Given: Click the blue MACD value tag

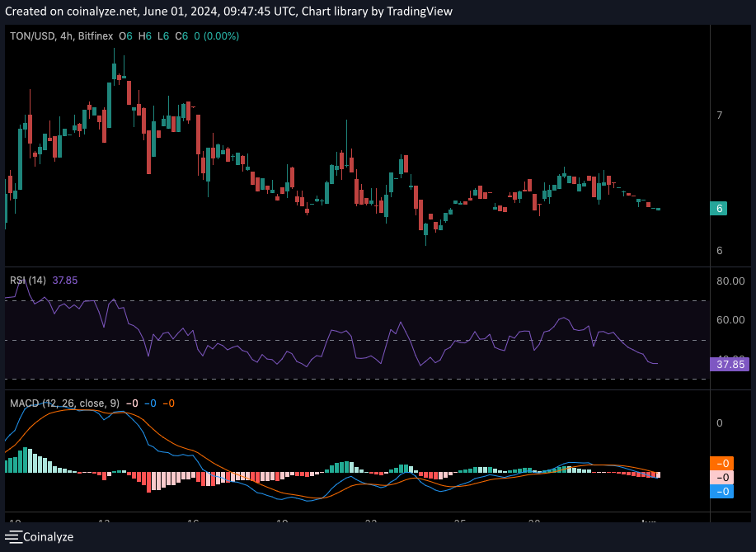Looking at the screenshot, I should click(x=720, y=492).
